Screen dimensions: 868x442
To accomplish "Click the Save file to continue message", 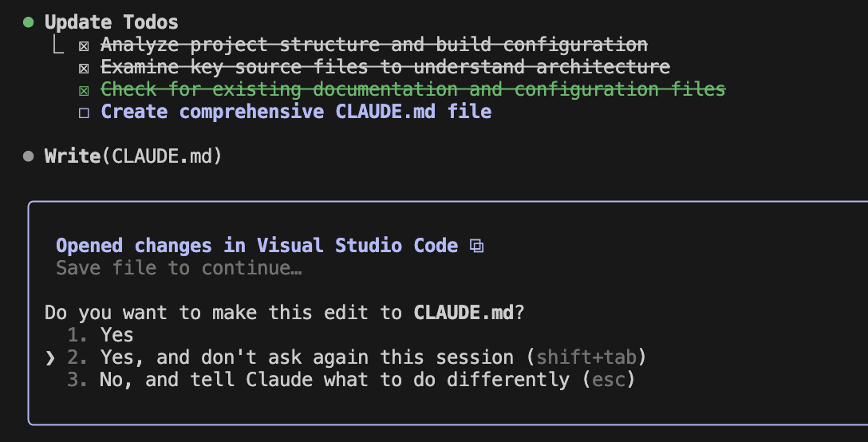I will pyautogui.click(x=179, y=268).
